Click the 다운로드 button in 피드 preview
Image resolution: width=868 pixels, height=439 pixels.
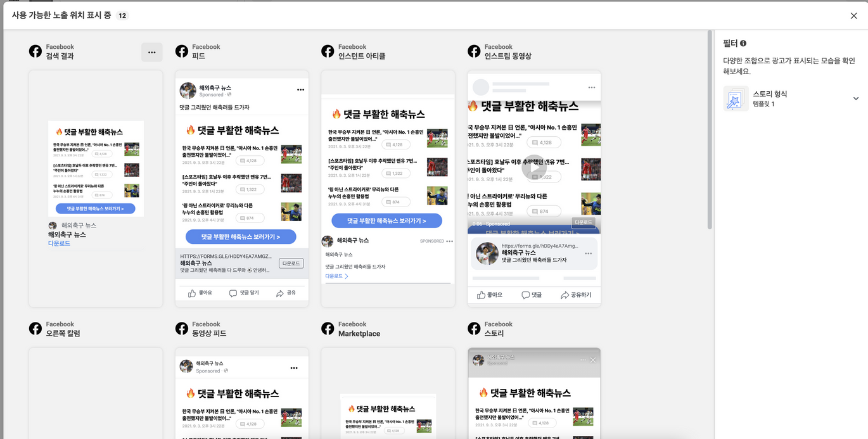(291, 263)
